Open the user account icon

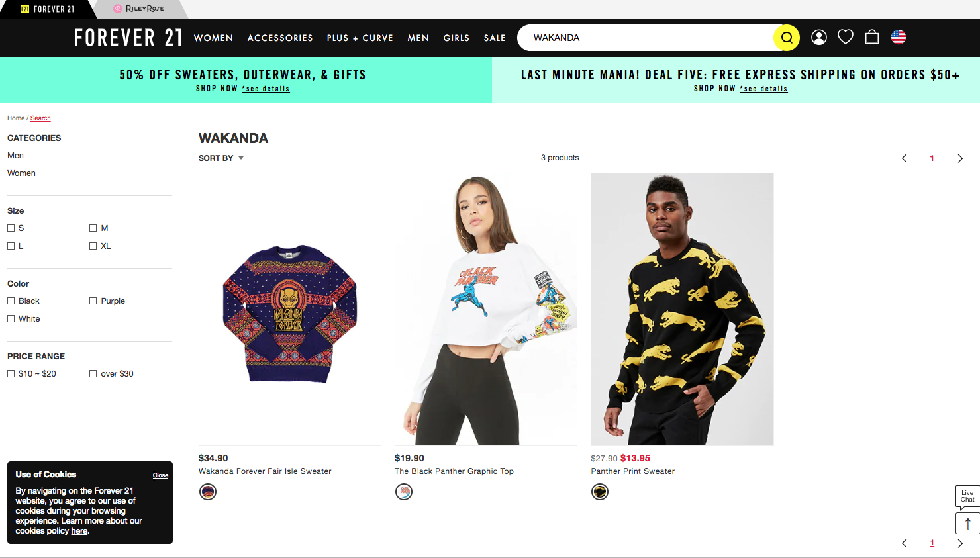pos(819,38)
